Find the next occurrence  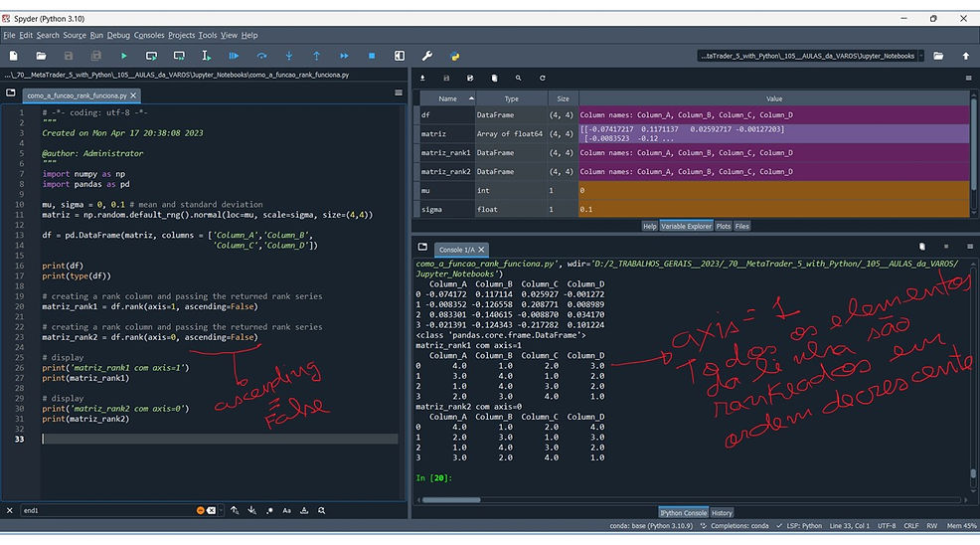(x=251, y=510)
